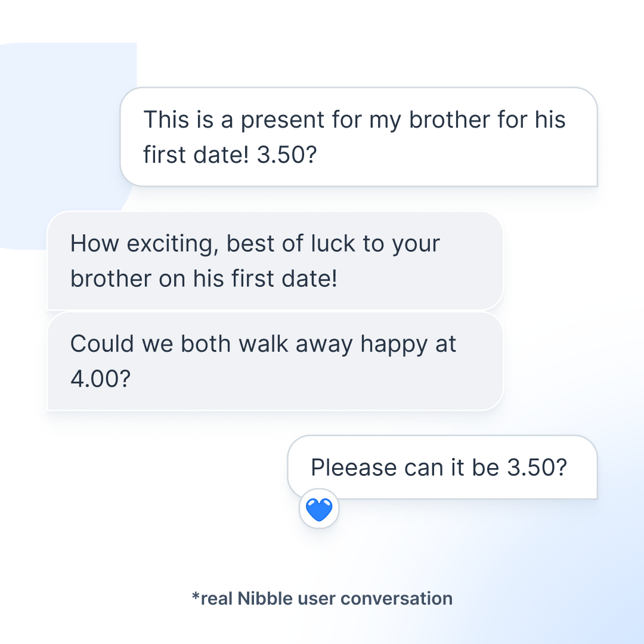The image size is (644, 644).
Task: Click the "4.00?" counteroffer price text
Action: tap(100, 379)
